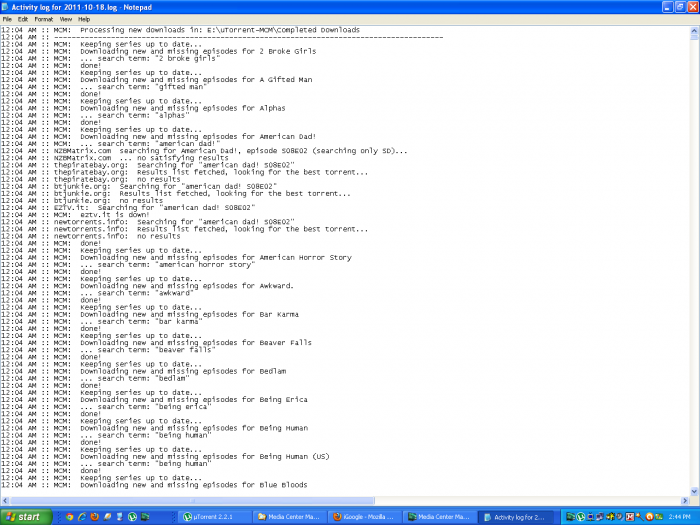This screenshot has height=525, width=700.
Task: Click the Windows Start button
Action: click(26, 517)
